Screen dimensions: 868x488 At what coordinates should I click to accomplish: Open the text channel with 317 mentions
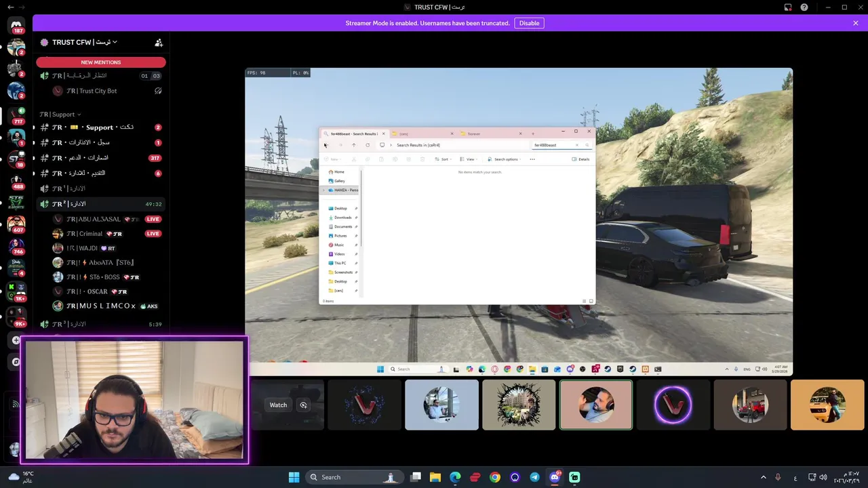pos(100,158)
